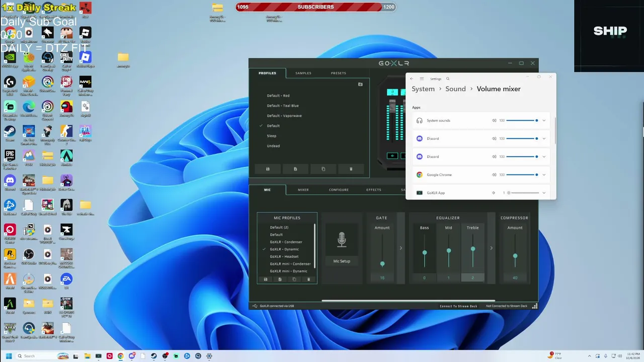Mute System sounds in Volume mixer
Image resolution: width=644 pixels, height=362 pixels.
click(x=494, y=121)
